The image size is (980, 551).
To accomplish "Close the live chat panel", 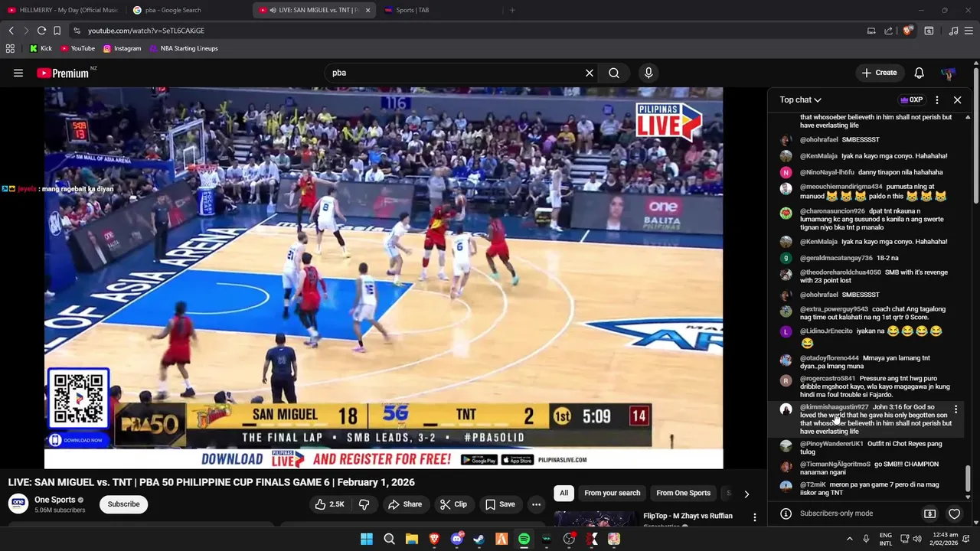I will [x=957, y=99].
